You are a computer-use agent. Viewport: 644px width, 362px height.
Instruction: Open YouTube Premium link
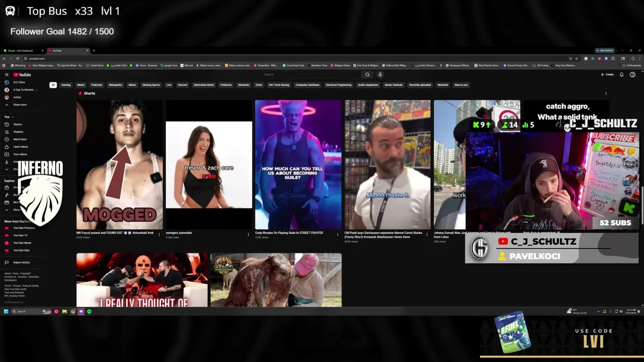20,228
